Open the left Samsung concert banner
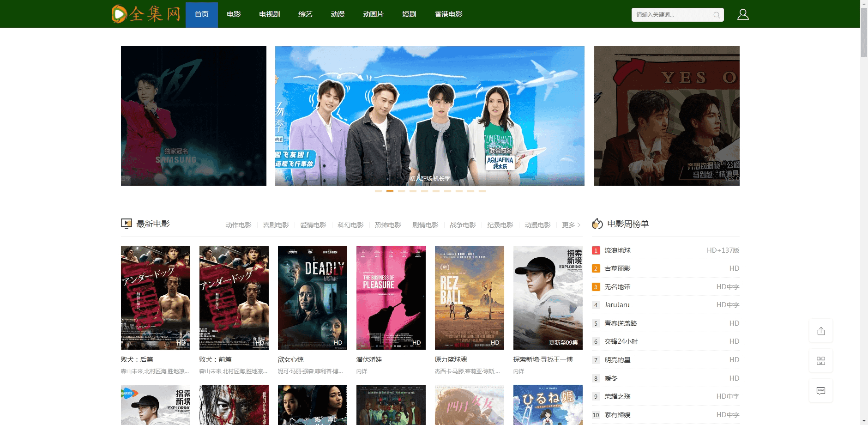 (193, 116)
